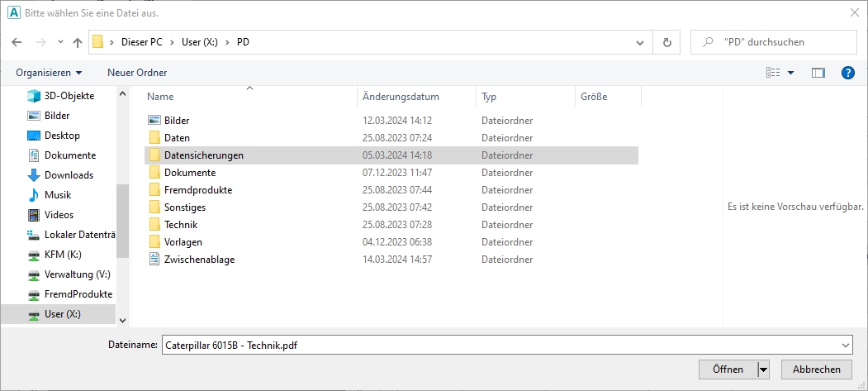
Task: Expand the Dateiname dropdown arrow
Action: [x=846, y=345]
